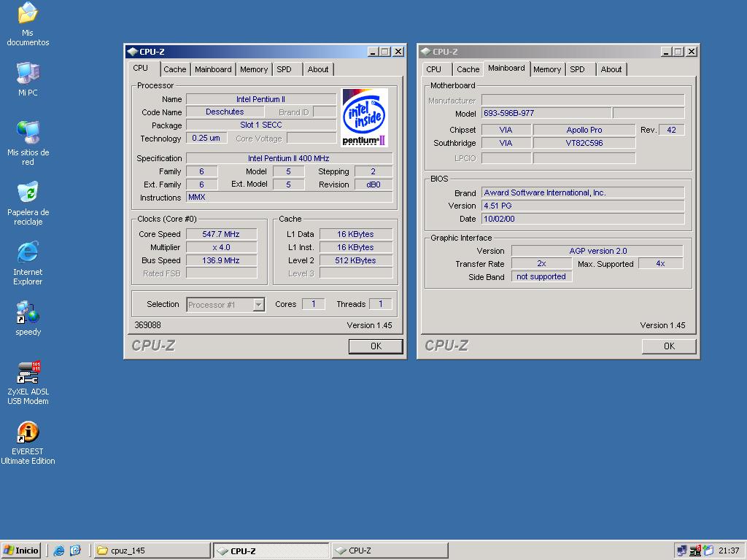
Task: Switch to cpuz_145 folder taskbar button
Action: 152,551
